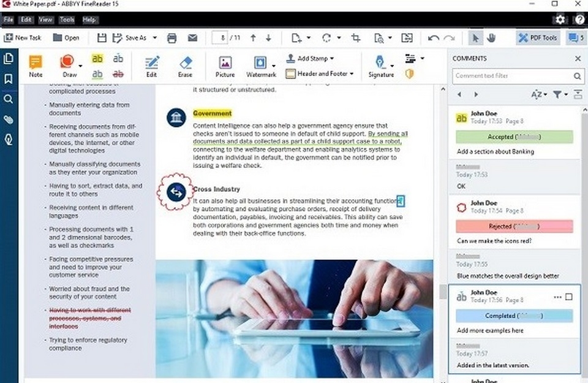Open the comments filter funnel dropdown
Image resolution: width=588 pixels, height=383 pixels.
pos(560,94)
